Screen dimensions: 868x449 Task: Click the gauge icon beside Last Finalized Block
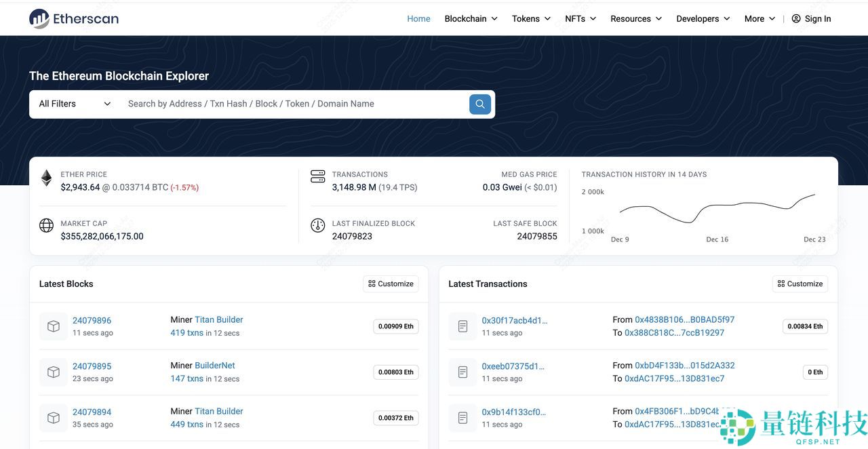(x=317, y=226)
